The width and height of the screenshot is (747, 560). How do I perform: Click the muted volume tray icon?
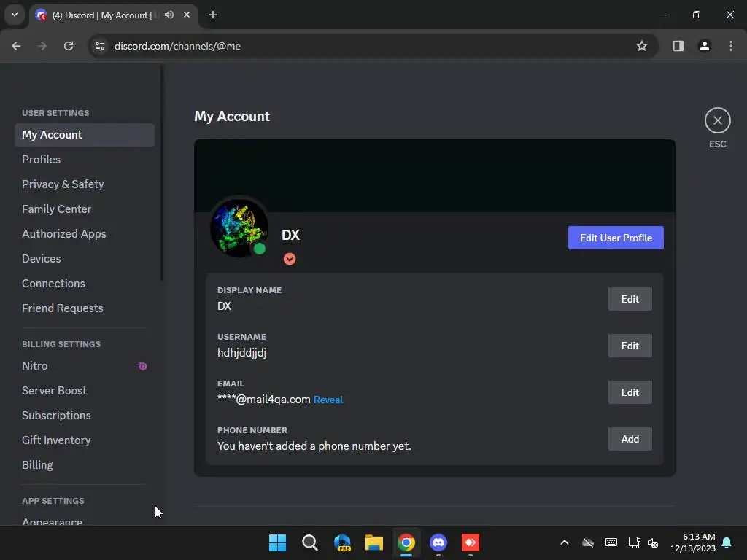[653, 542]
